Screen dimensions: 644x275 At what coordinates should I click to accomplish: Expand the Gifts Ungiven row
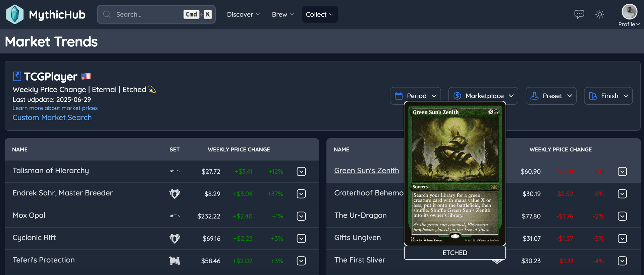pyautogui.click(x=622, y=238)
